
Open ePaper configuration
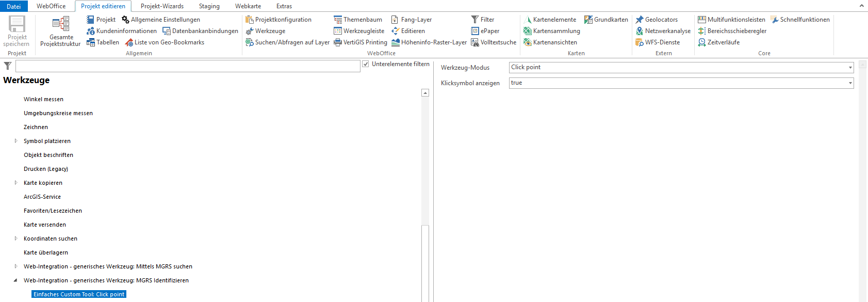[x=485, y=31]
